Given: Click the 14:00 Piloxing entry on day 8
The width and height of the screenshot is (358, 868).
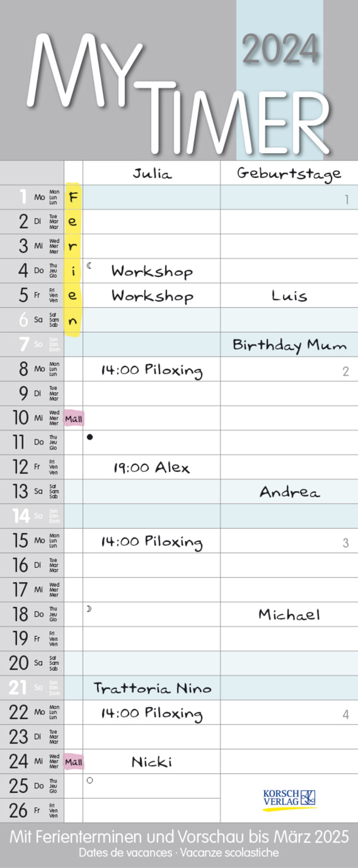Looking at the screenshot, I should 152,370.
